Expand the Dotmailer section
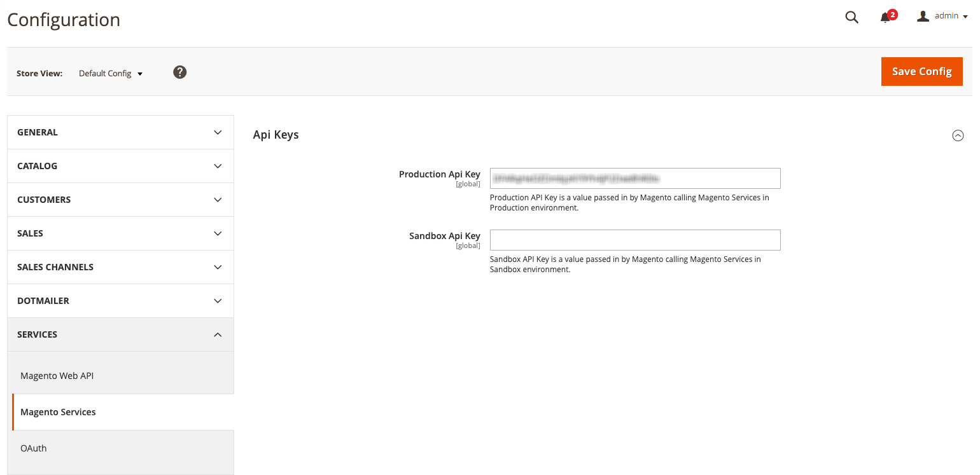Screen dimensions: 980x475 pos(120,301)
